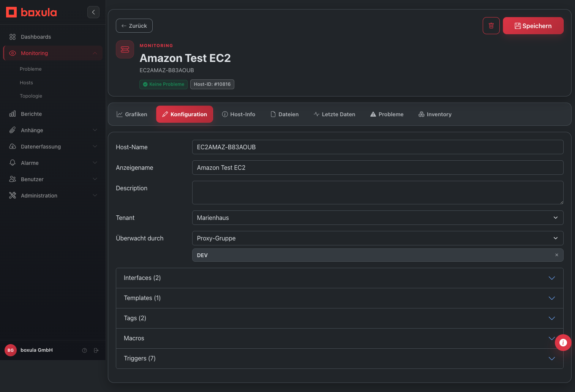The image size is (575, 392).
Task: Click the Benutzer people icon
Action: click(x=13, y=179)
